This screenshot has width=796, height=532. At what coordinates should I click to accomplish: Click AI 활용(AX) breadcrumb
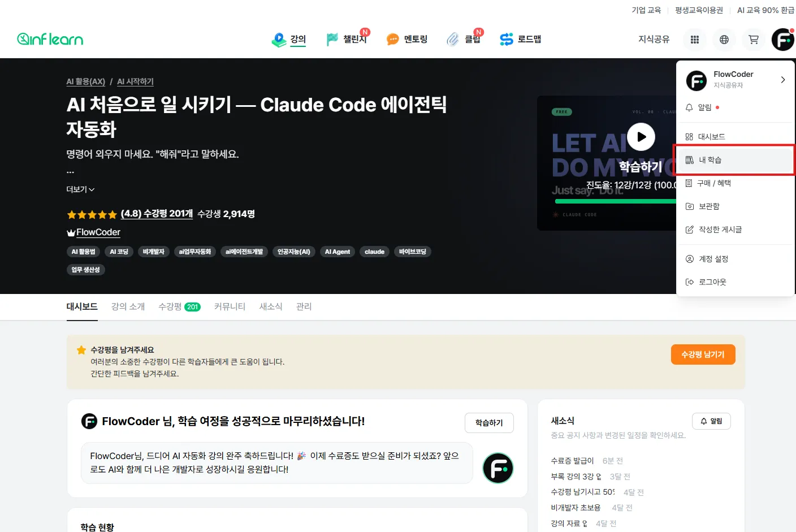[x=86, y=81]
